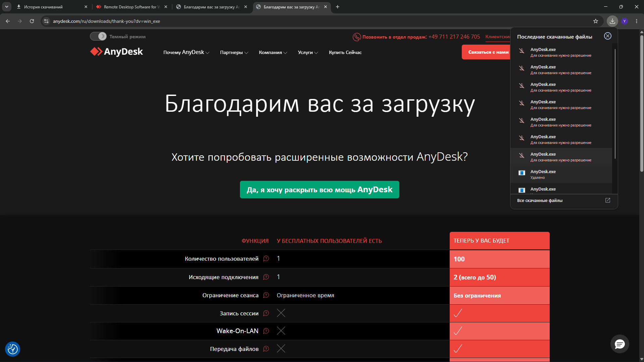Click У БЕСПЛАТНЫХ ПОЛЬЗОВАТЕЛЕЙ ЕСТЬ header
Viewport: 644px width, 362px height.
click(329, 241)
